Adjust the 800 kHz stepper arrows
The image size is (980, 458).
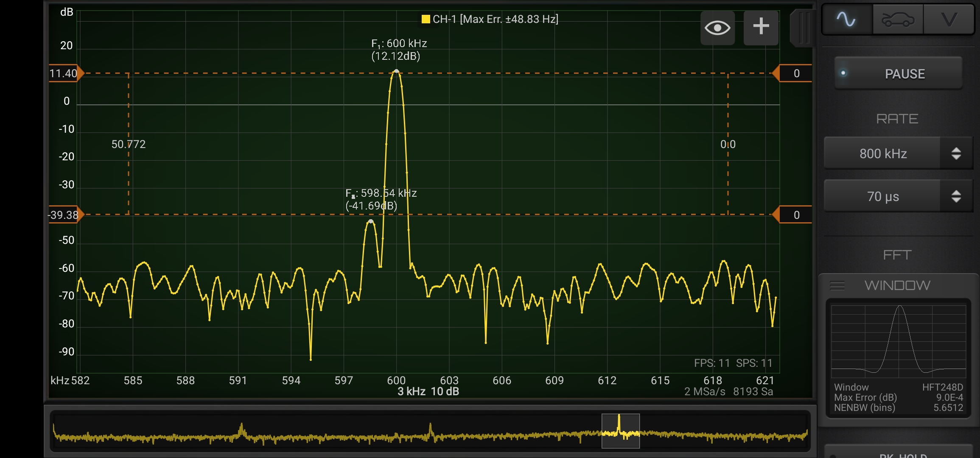[x=956, y=154]
